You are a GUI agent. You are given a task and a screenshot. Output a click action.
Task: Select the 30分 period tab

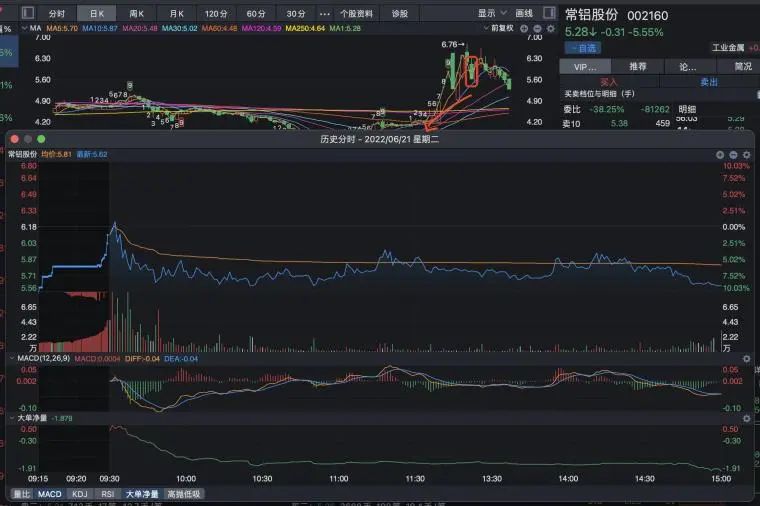[x=296, y=14]
